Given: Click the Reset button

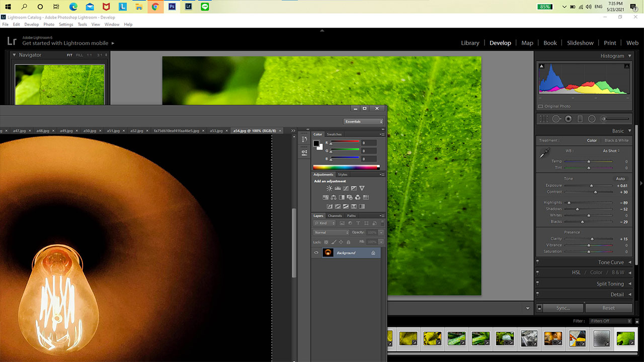Looking at the screenshot, I should tap(609, 308).
